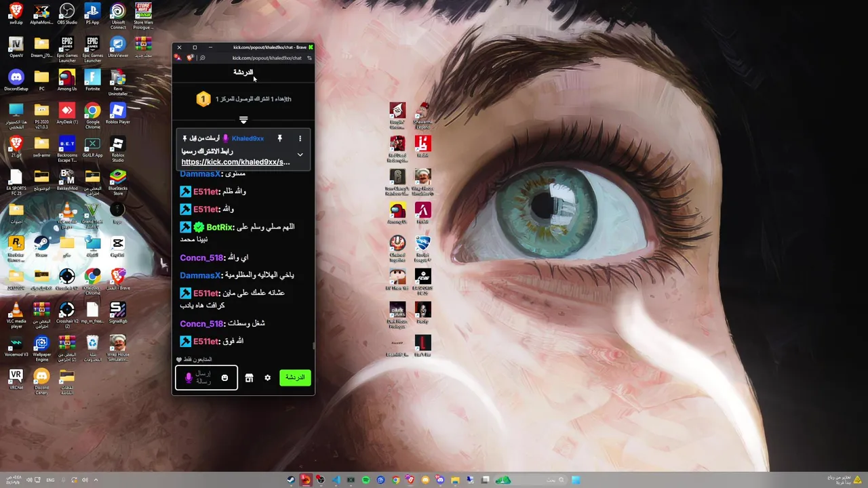Open GoXLR App shortcut
Image resolution: width=868 pixels, height=488 pixels.
[92, 147]
